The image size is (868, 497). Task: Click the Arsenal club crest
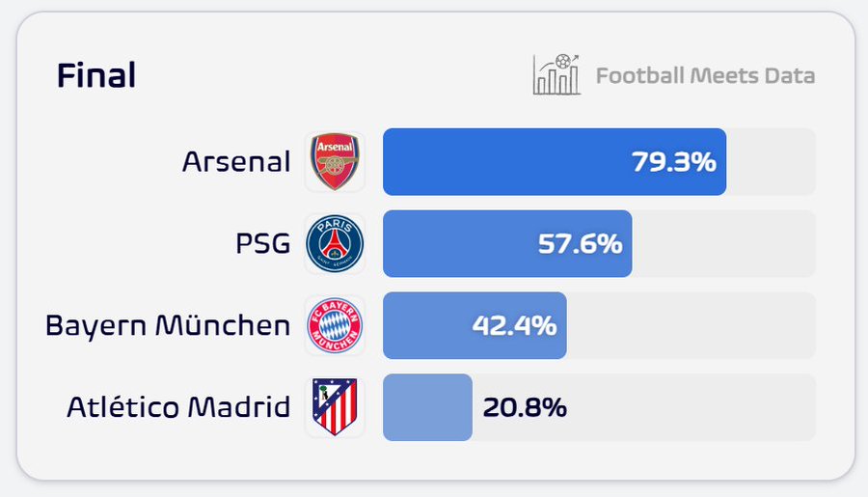pos(335,162)
